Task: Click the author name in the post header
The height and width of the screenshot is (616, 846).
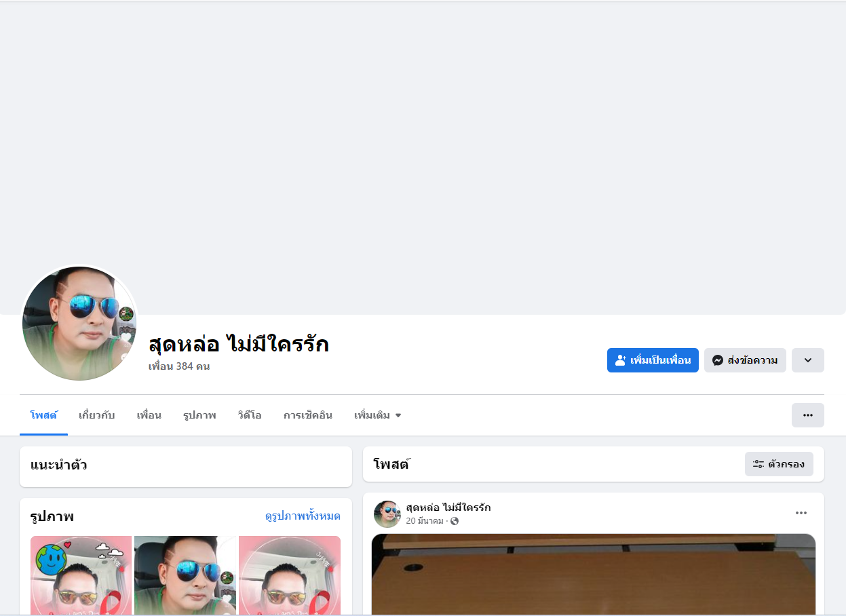Action: [448, 507]
